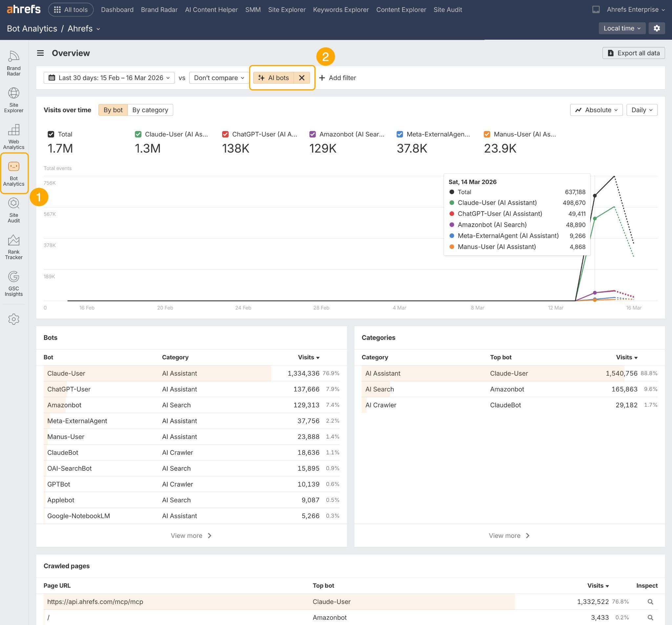The height and width of the screenshot is (625, 672).
Task: Inspect the api.ahrefs.com/mcp/mcp page row
Action: (x=650, y=602)
